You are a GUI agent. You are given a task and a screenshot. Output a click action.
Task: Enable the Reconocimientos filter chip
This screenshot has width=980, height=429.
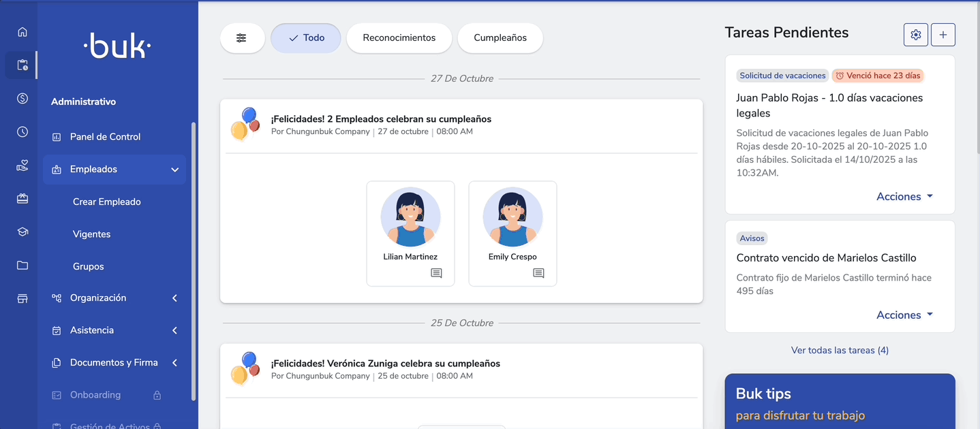coord(399,38)
